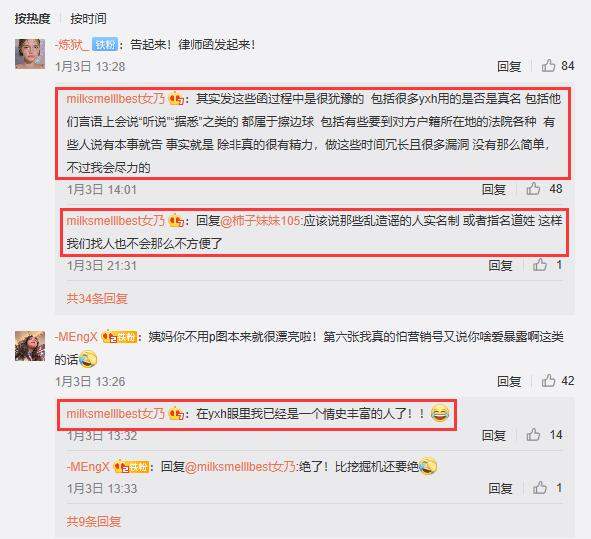Click the 铁粉 badge next to first commenter
The width and height of the screenshot is (591, 539).
click(105, 45)
